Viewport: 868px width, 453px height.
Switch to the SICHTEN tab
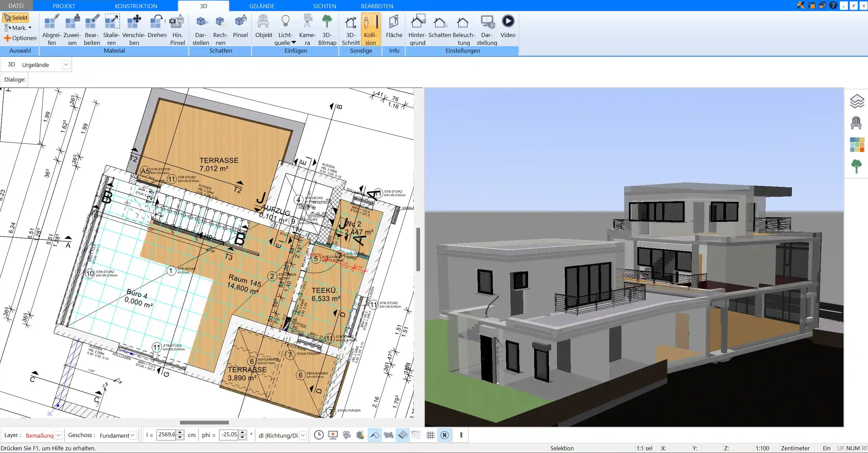click(324, 6)
